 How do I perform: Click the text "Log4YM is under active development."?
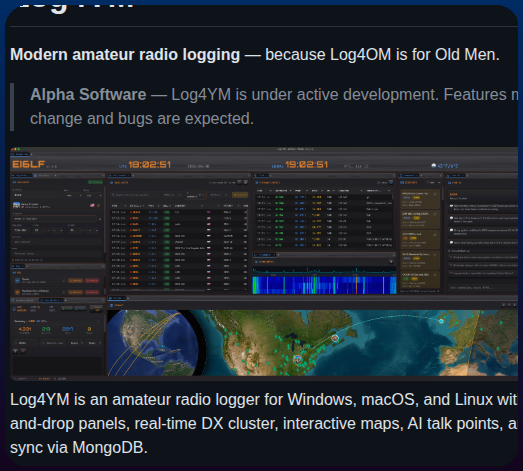pos(305,95)
